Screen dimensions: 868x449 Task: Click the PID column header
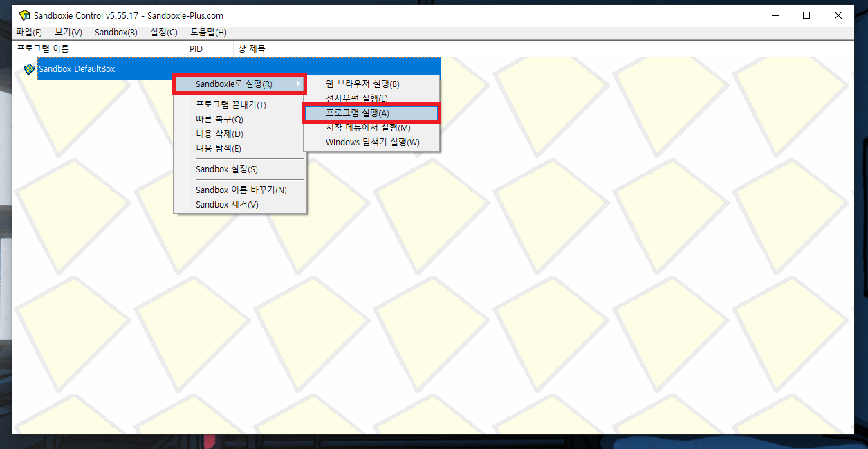coord(209,49)
